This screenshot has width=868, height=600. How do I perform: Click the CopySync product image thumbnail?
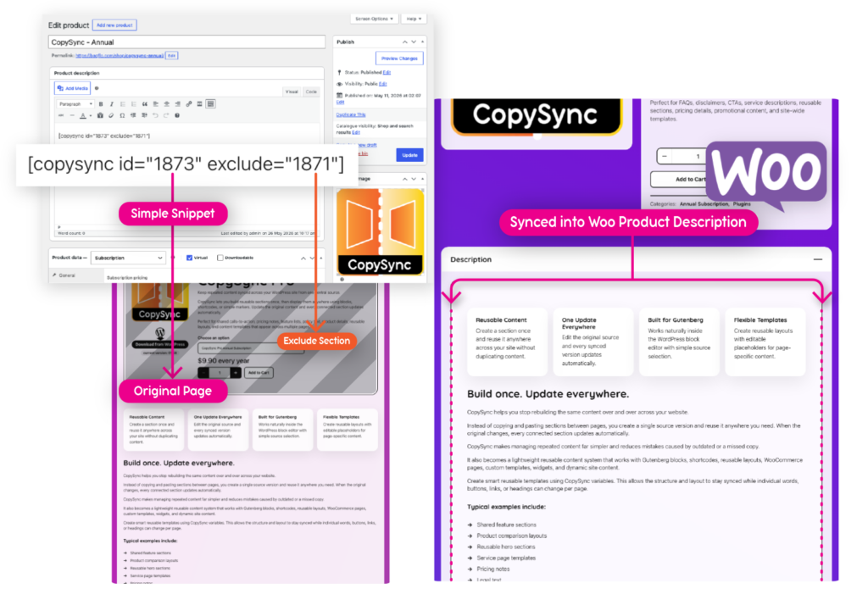coord(380,232)
